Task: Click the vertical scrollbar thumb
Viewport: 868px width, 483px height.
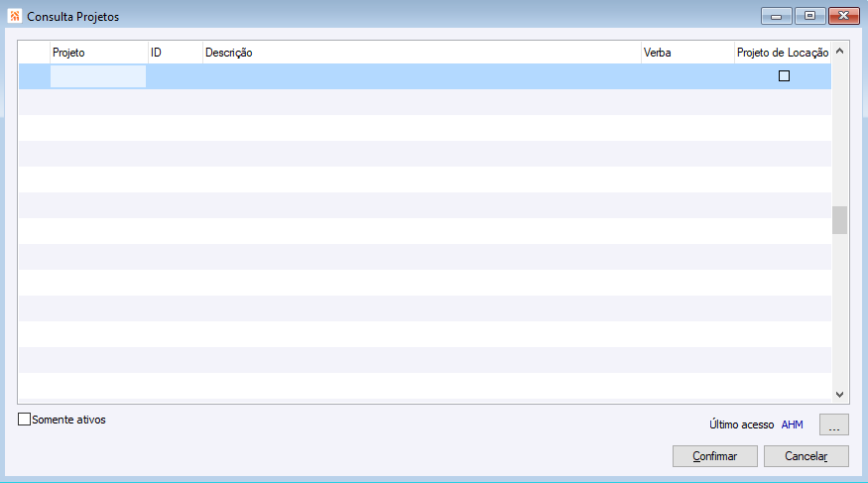Action: pyautogui.click(x=840, y=220)
